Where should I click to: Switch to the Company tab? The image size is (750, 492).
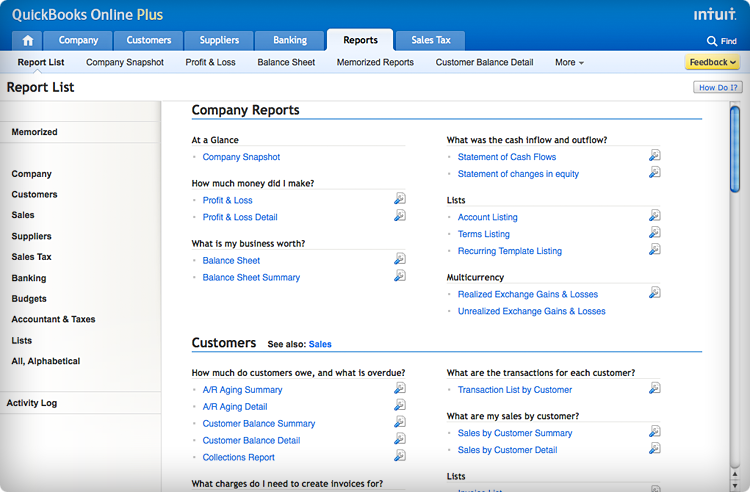click(78, 41)
